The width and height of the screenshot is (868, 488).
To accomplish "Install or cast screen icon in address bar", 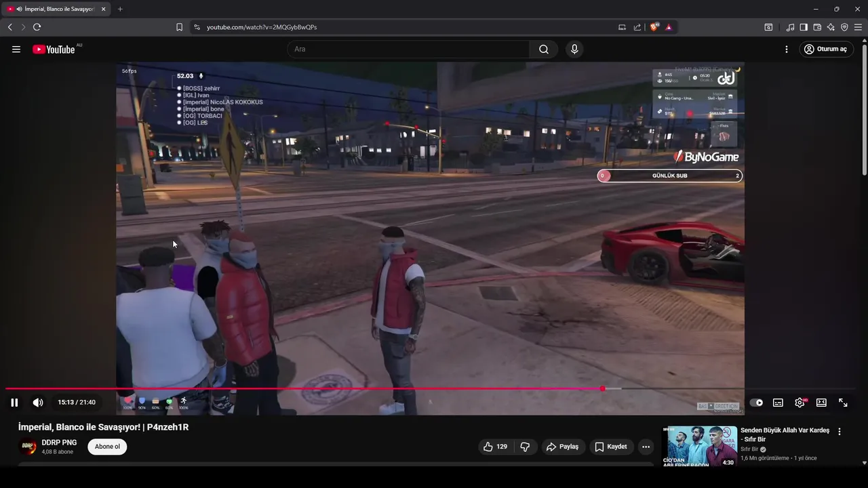I will (x=622, y=27).
